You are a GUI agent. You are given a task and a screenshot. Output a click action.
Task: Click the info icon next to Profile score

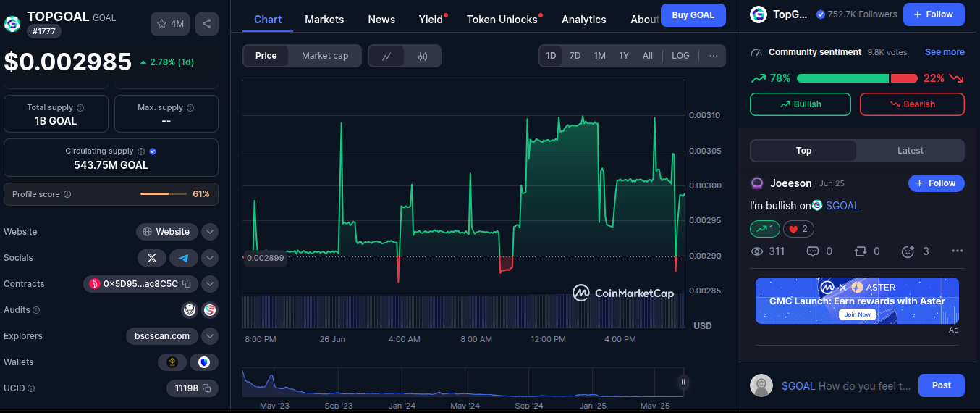(x=67, y=194)
